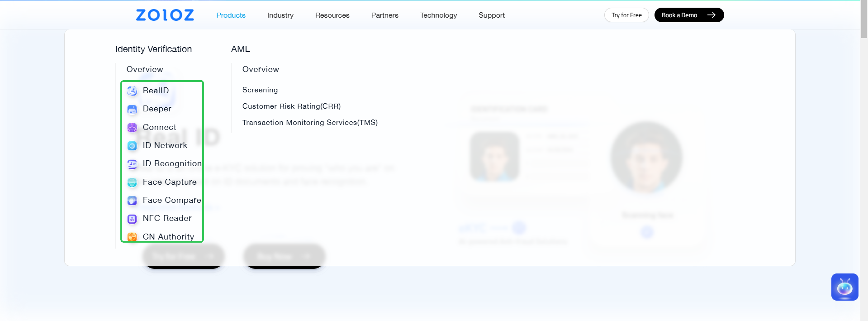Image resolution: width=868 pixels, height=321 pixels.
Task: Select Face Capture text link
Action: tap(170, 182)
